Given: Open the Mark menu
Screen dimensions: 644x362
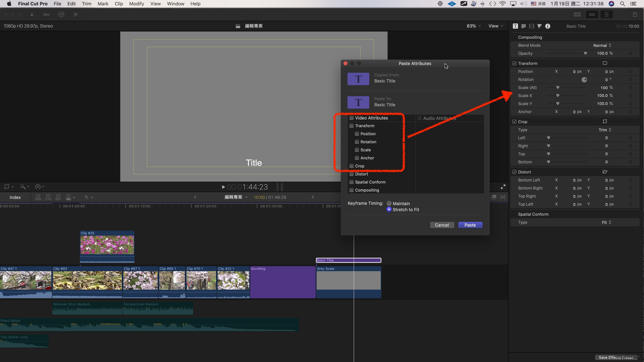Looking at the screenshot, I should 103,4.
